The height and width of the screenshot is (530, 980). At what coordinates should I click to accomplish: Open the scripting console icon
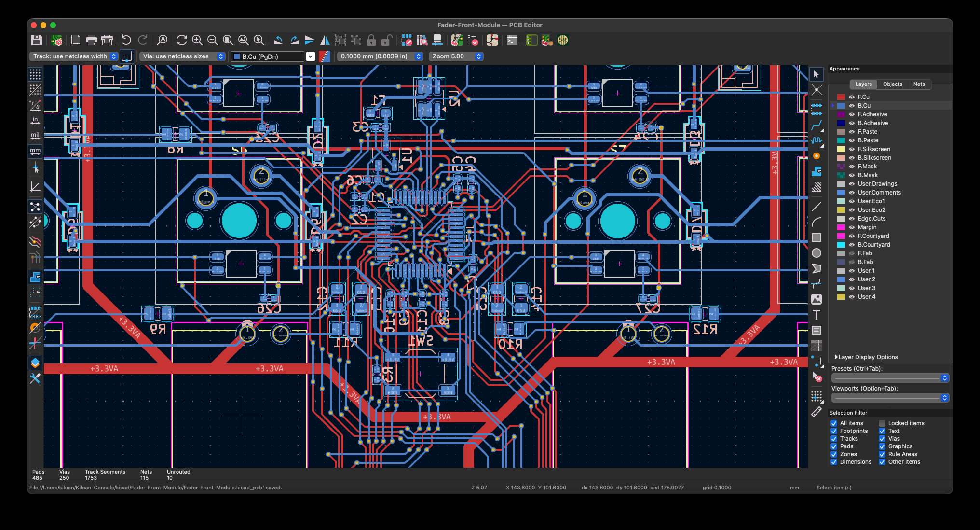coord(512,40)
